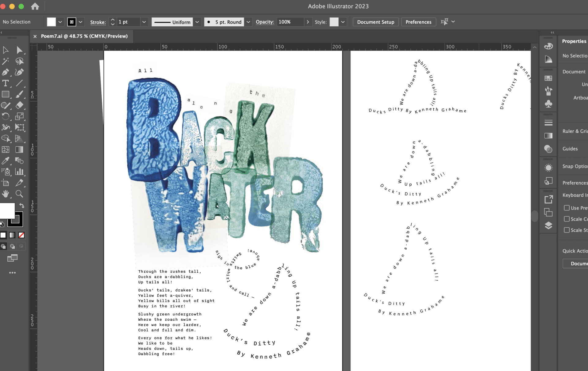The height and width of the screenshot is (371, 588).
Task: Choose the Free Transform tool
Action: 19,127
